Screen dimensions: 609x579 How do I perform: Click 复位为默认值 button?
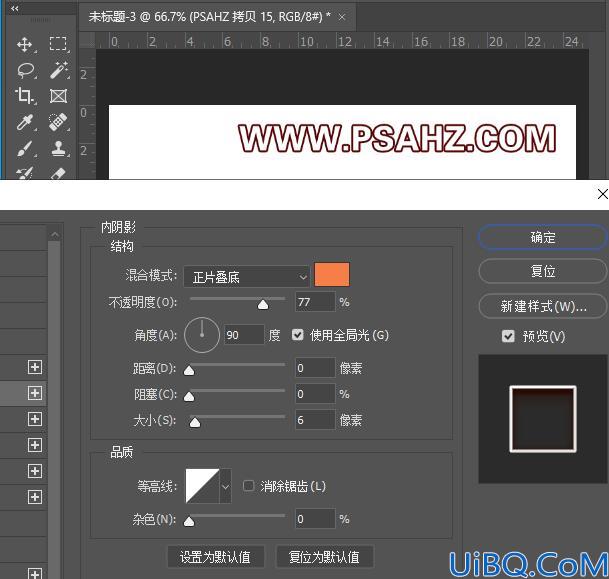pyautogui.click(x=324, y=557)
